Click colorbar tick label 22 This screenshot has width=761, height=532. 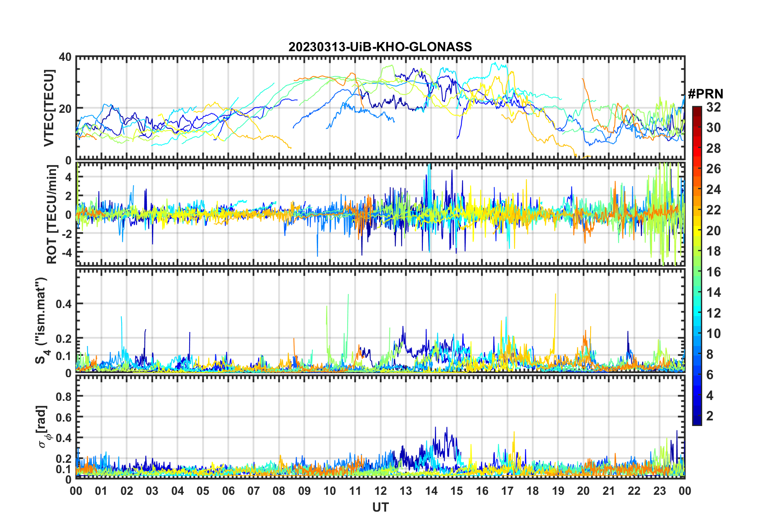[713, 210]
